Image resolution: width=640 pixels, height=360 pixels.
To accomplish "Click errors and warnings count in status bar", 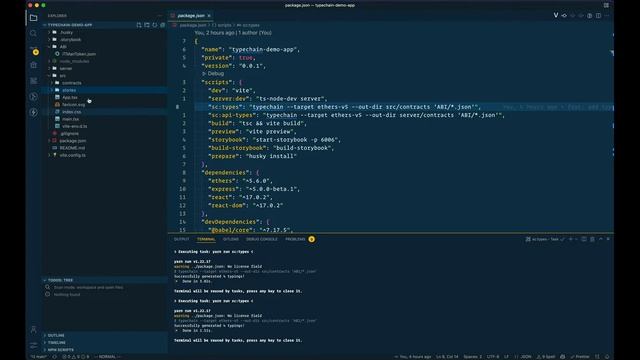I will pyautogui.click(x=76, y=357).
